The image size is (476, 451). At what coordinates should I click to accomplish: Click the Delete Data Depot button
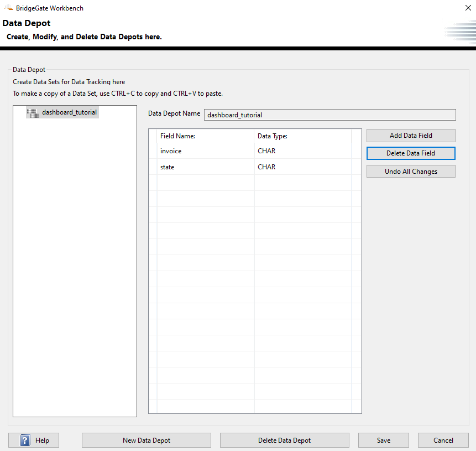284,440
